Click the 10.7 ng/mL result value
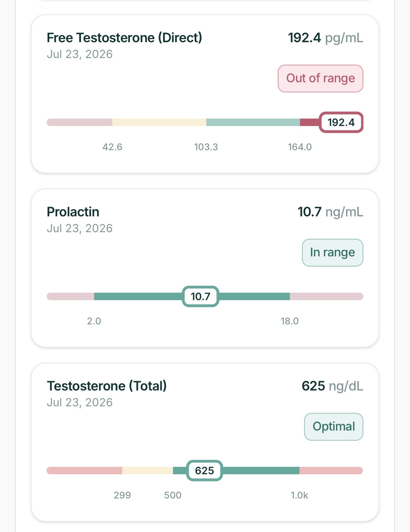 (330, 212)
